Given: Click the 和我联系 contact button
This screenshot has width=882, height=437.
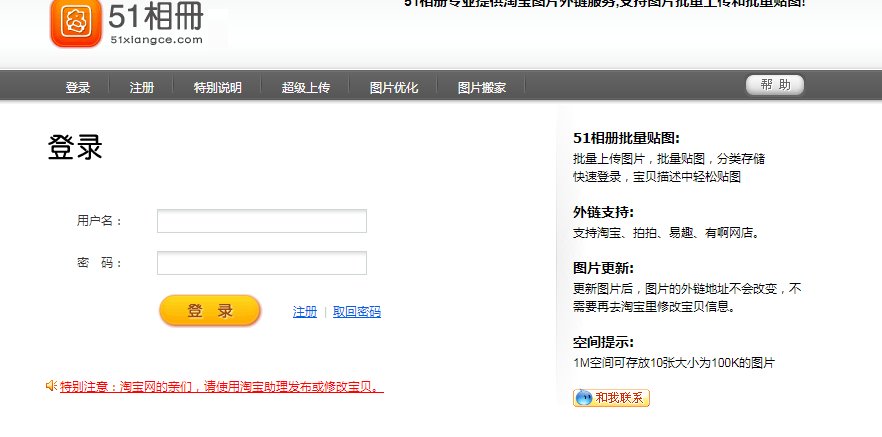Looking at the screenshot, I should 611,398.
